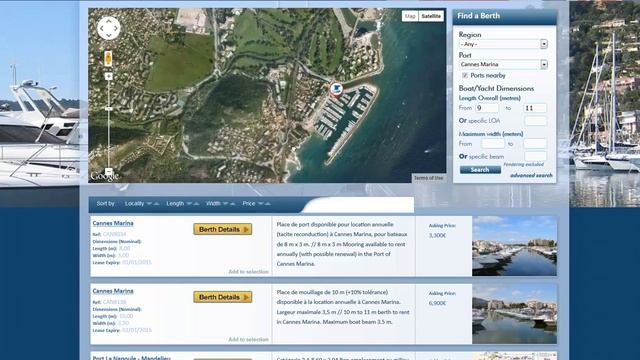This screenshot has height=360, width=640.
Task: Add the 6,900€ berth to selection
Action: 248,340
